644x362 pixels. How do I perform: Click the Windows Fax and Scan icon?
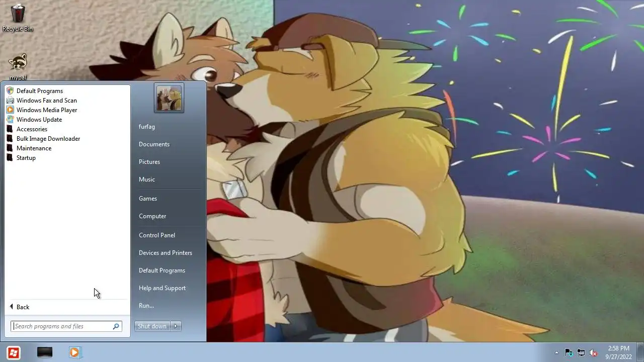(10, 101)
